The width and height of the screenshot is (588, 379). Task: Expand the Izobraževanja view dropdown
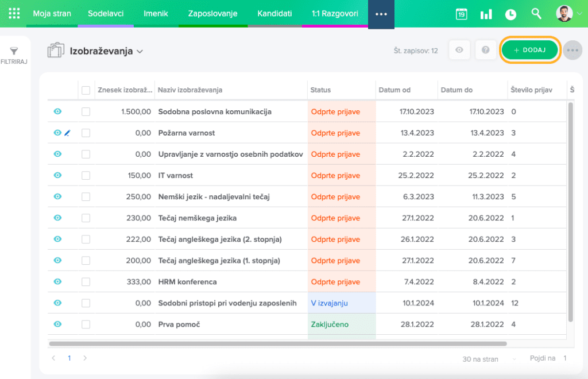[x=140, y=51]
